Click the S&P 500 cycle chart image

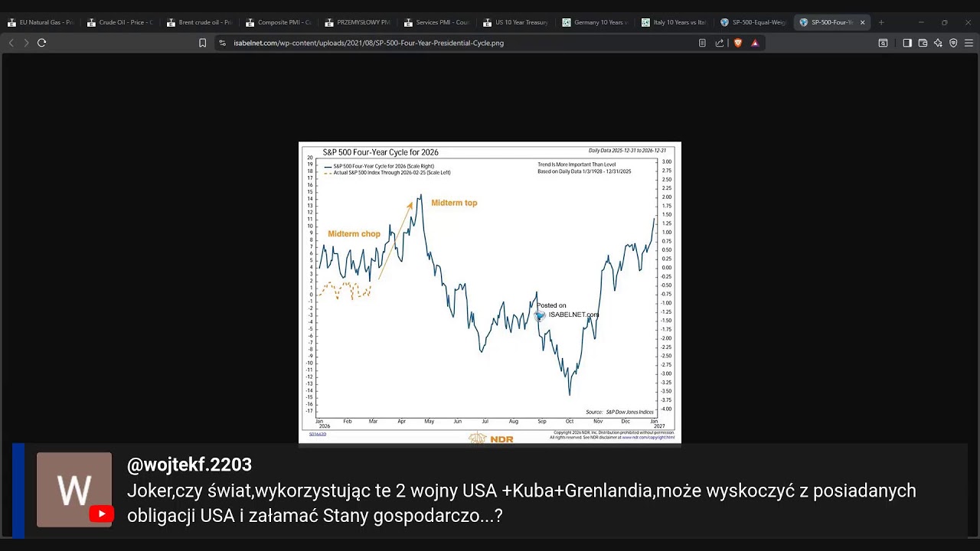pos(490,292)
